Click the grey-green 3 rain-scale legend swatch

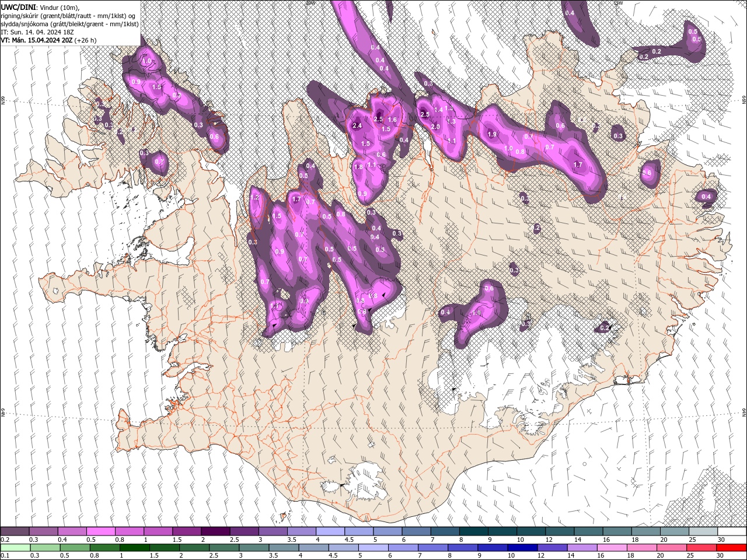click(254, 548)
